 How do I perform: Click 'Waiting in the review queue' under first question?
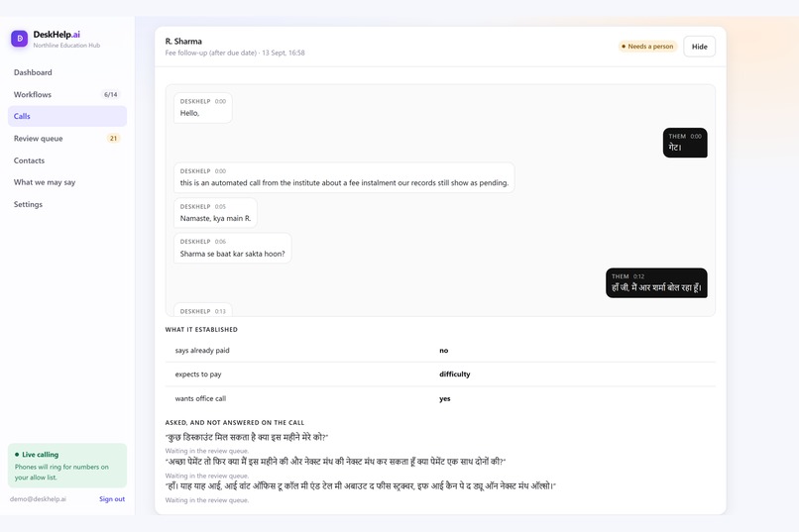[207, 451]
